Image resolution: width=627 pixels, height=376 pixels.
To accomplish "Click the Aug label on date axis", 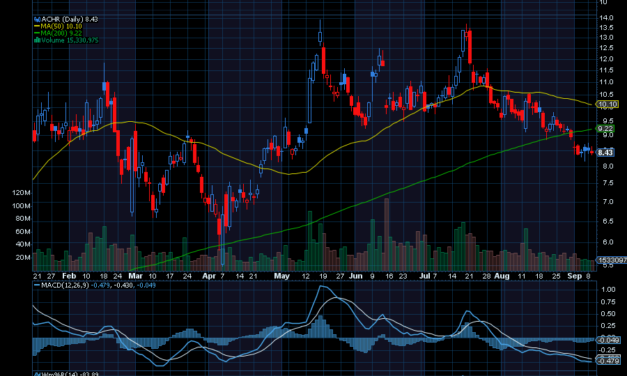I will click(502, 276).
